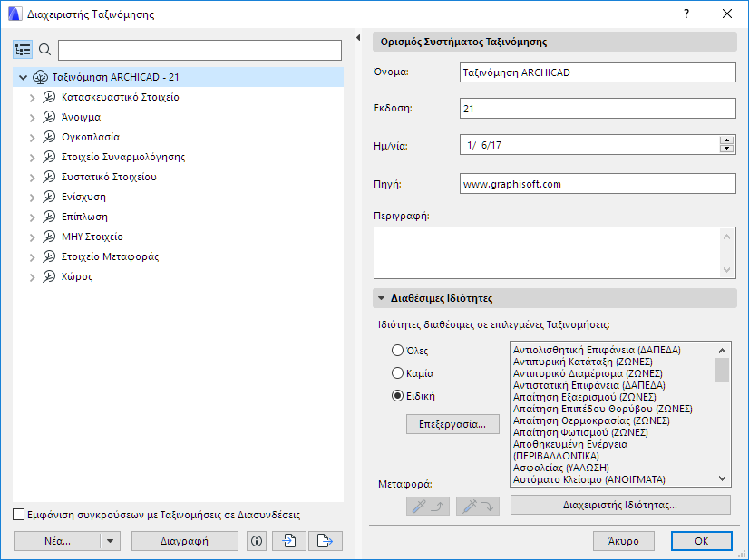This screenshot has height=560, width=749.
Task: Select Αντιολισθητική Επιφάνεια (ΔΑΠΕΔΑ) property
Action: tap(597, 350)
